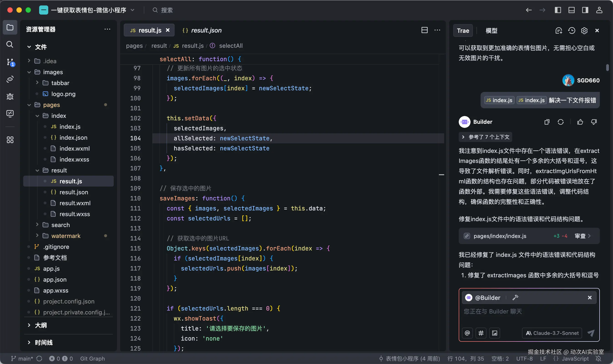613x364 pixels.
Task: Toggle the left sidebar layout button
Action: point(558,10)
